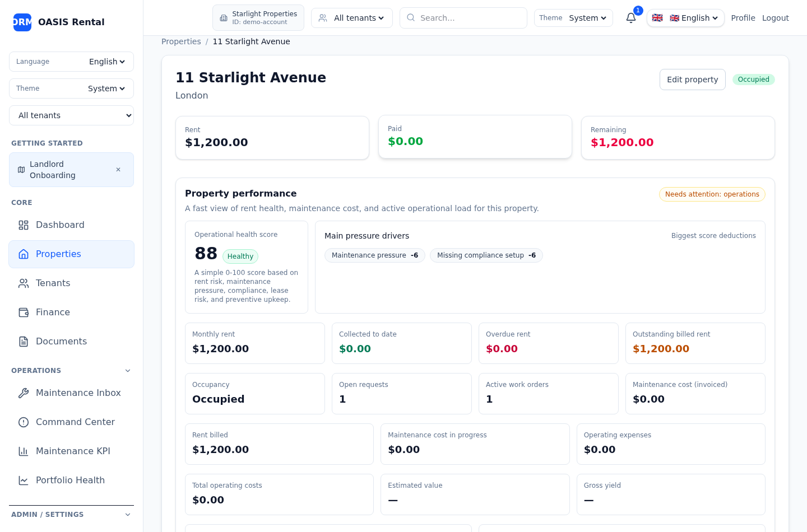The image size is (807, 532).
Task: Expand the Admin / Settings section
Action: pos(128,515)
